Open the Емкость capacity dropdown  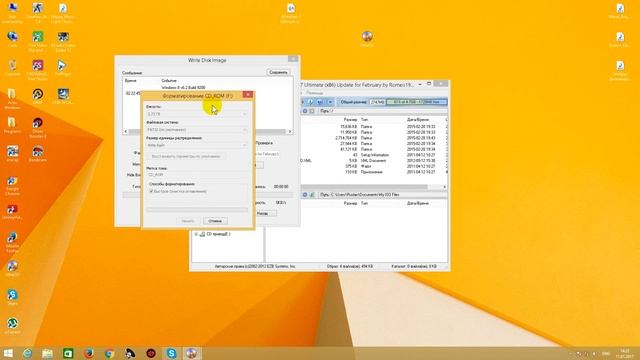click(197, 114)
